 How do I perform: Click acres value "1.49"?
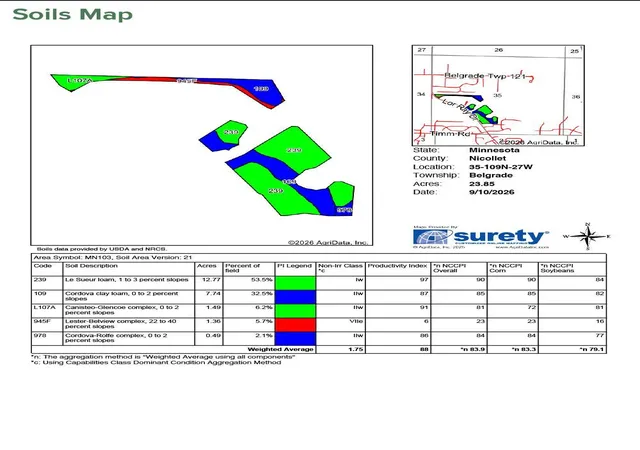[213, 307]
